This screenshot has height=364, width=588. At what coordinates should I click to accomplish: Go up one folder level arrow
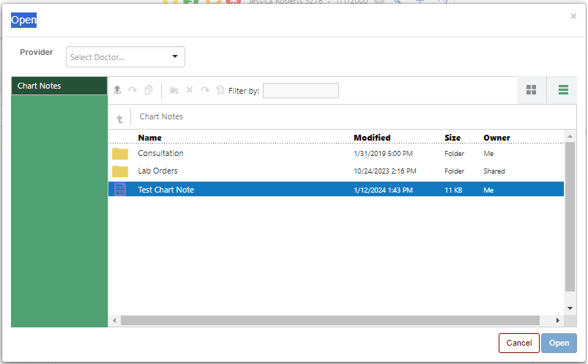click(119, 119)
